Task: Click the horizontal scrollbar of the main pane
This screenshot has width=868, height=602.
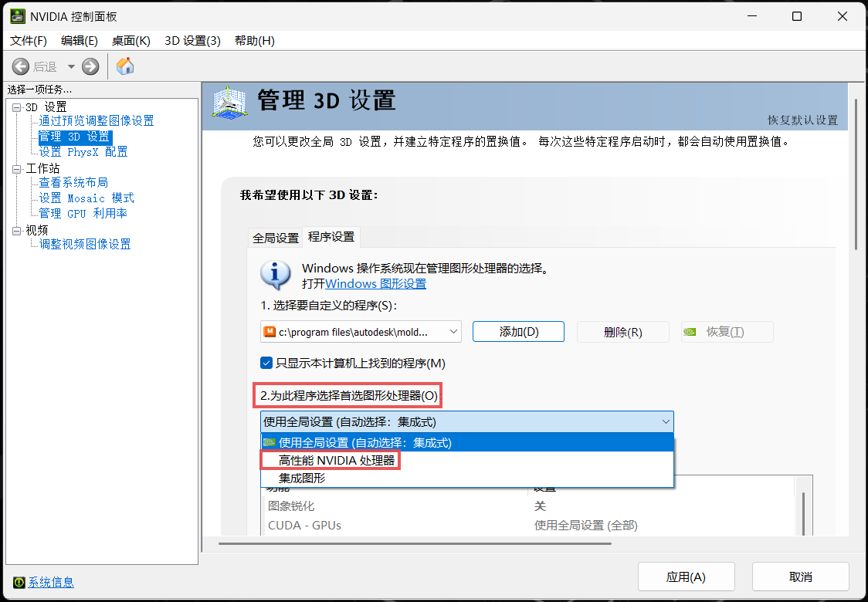Action: coord(415,544)
